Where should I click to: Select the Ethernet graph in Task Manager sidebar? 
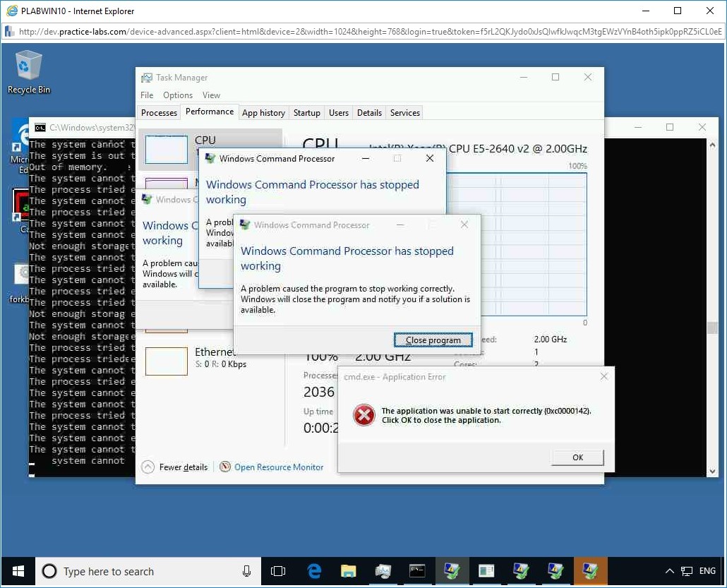tap(166, 361)
